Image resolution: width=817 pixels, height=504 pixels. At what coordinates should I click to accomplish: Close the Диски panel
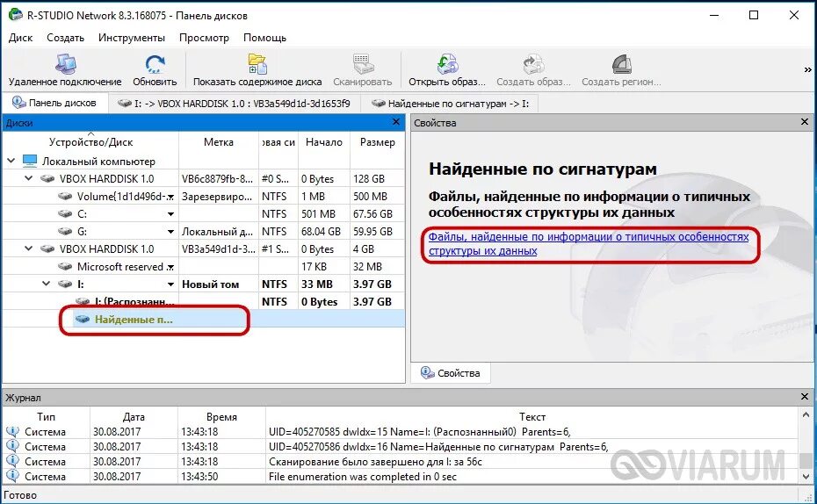(x=396, y=122)
